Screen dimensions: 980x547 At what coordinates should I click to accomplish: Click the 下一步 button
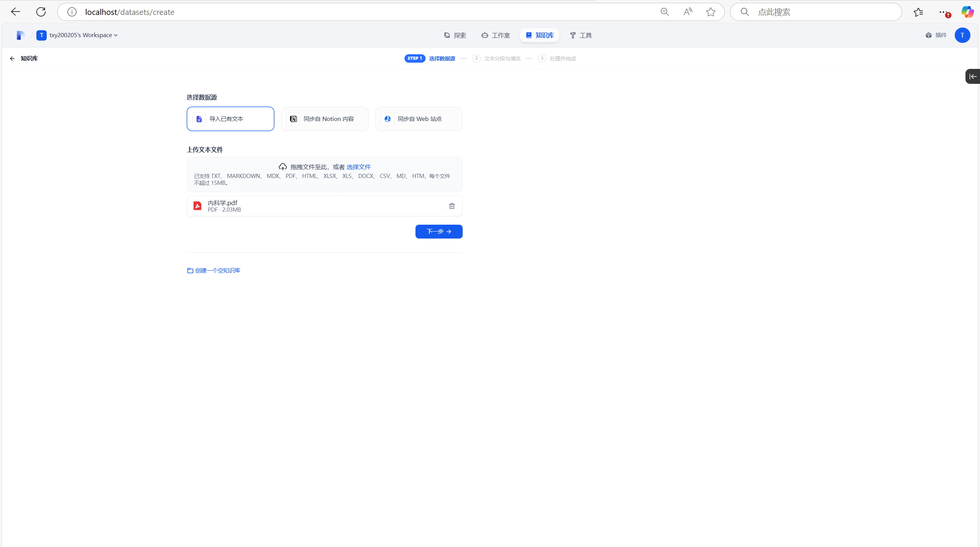pos(438,232)
